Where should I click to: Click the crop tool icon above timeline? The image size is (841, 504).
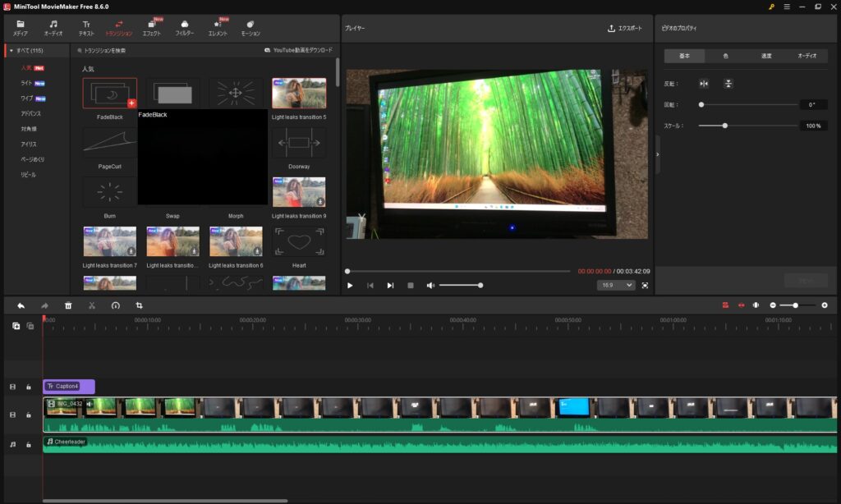(x=139, y=305)
